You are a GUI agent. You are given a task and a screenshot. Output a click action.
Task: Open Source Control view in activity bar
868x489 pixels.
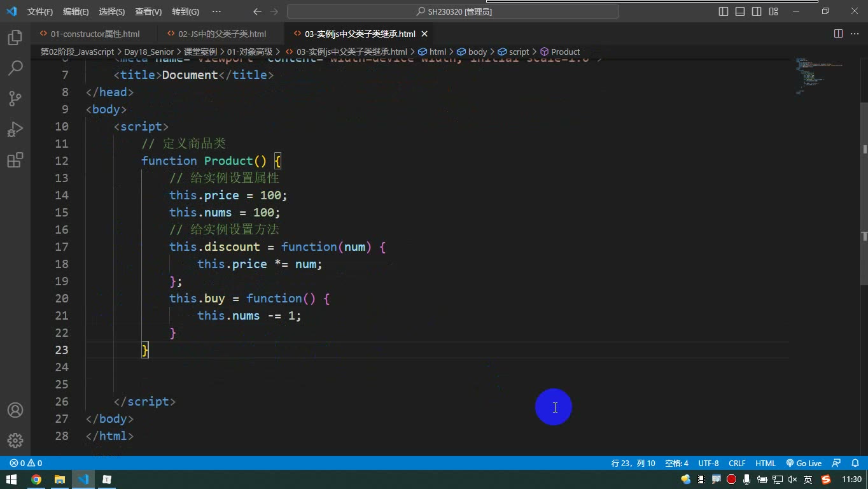click(x=15, y=98)
